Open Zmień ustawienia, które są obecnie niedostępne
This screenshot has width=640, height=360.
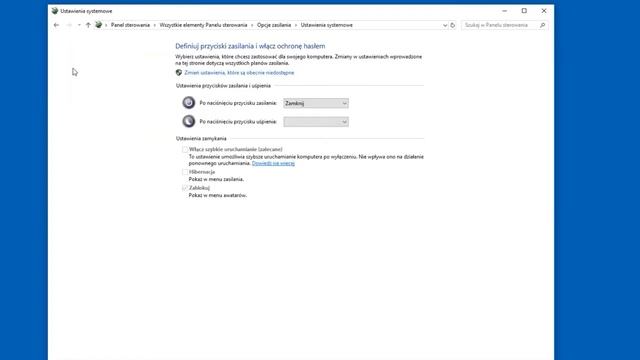click(239, 73)
